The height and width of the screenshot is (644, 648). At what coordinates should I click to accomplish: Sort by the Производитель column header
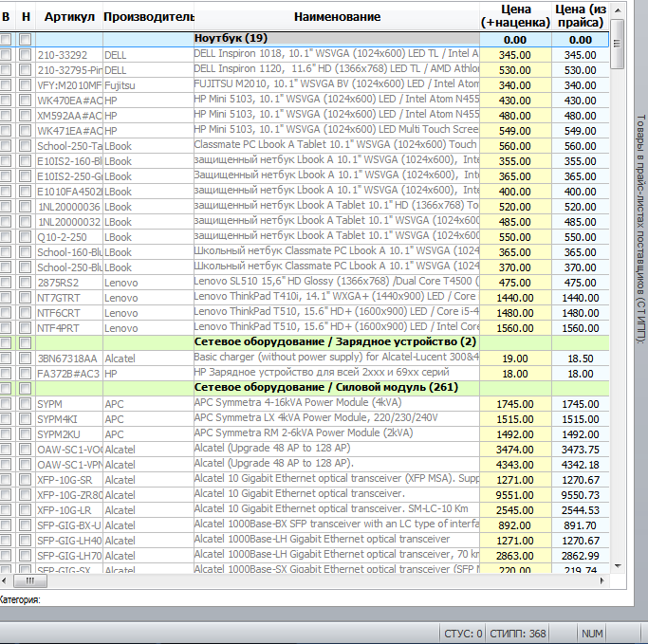pyautogui.click(x=148, y=16)
